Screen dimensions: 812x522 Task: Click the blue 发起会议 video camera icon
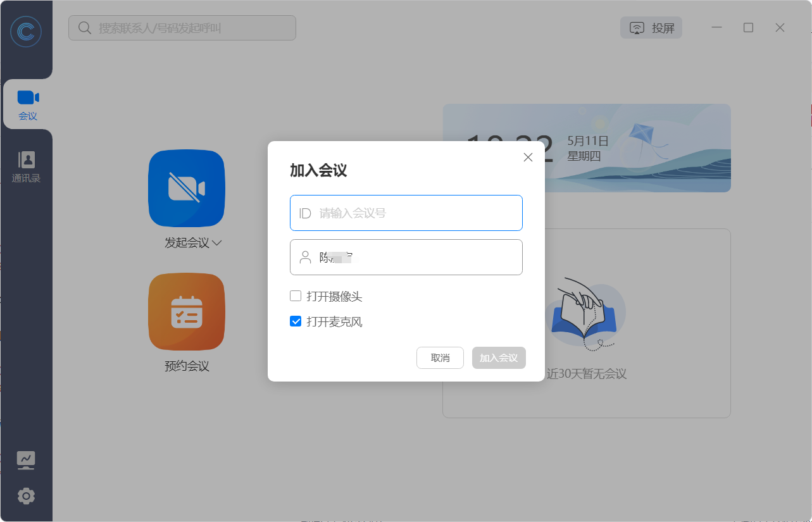[x=186, y=188]
